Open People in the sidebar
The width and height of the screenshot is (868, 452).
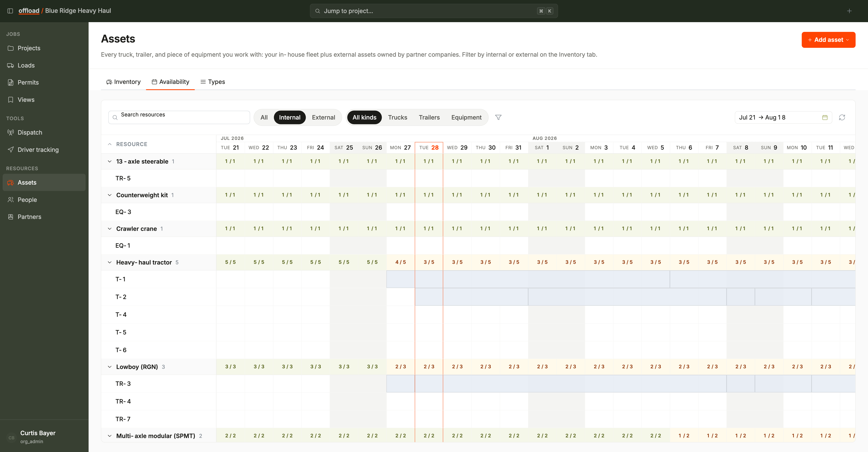click(x=44, y=200)
